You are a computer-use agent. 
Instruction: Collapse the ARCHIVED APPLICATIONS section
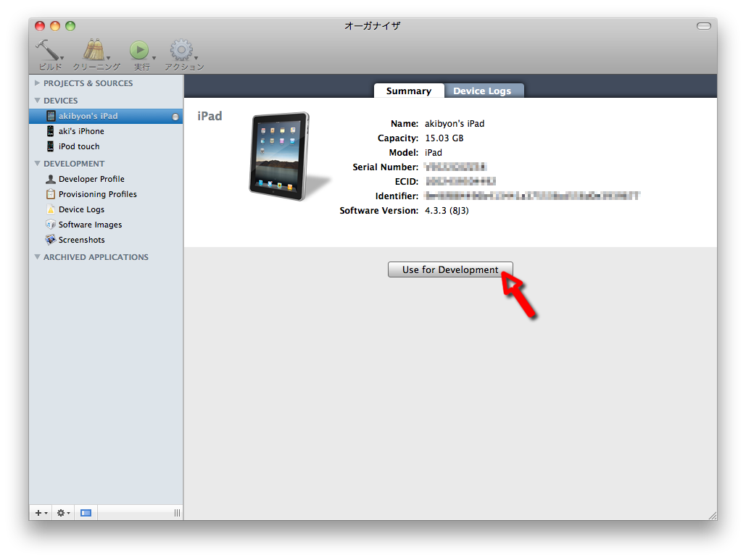37,257
